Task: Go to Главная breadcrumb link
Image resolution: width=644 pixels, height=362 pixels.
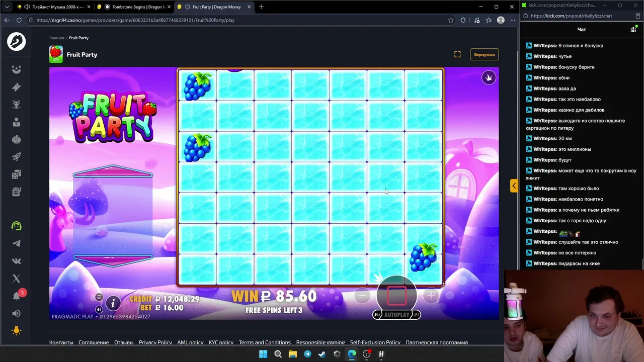Action: [57, 38]
